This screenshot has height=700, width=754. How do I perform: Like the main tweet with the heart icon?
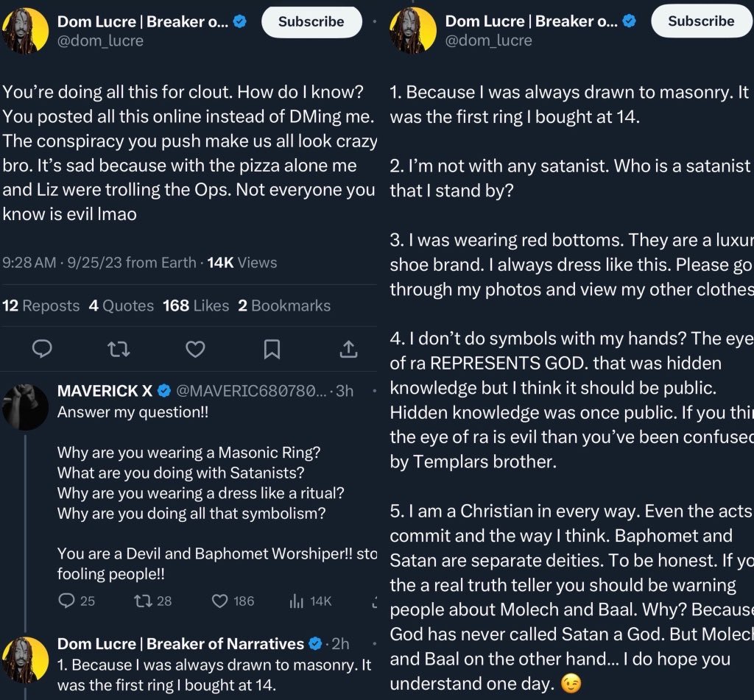pos(195,348)
